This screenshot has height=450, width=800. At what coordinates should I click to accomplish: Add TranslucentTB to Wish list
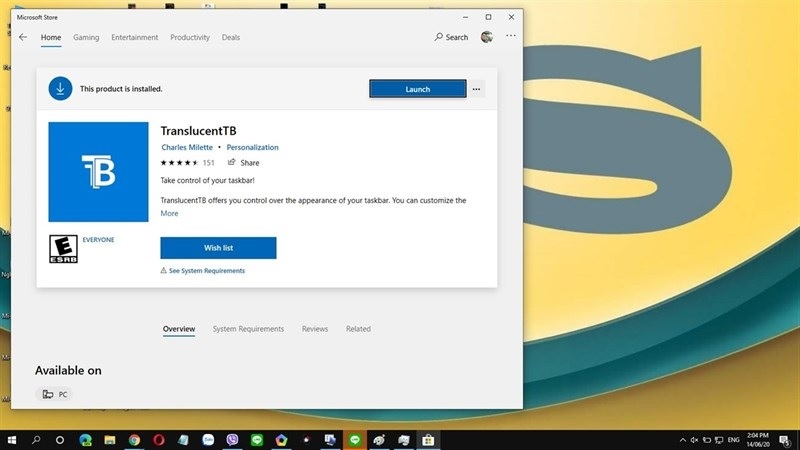tap(218, 248)
